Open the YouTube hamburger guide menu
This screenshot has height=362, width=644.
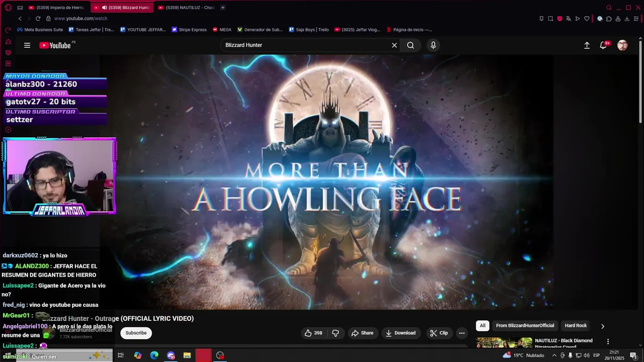click(27, 45)
